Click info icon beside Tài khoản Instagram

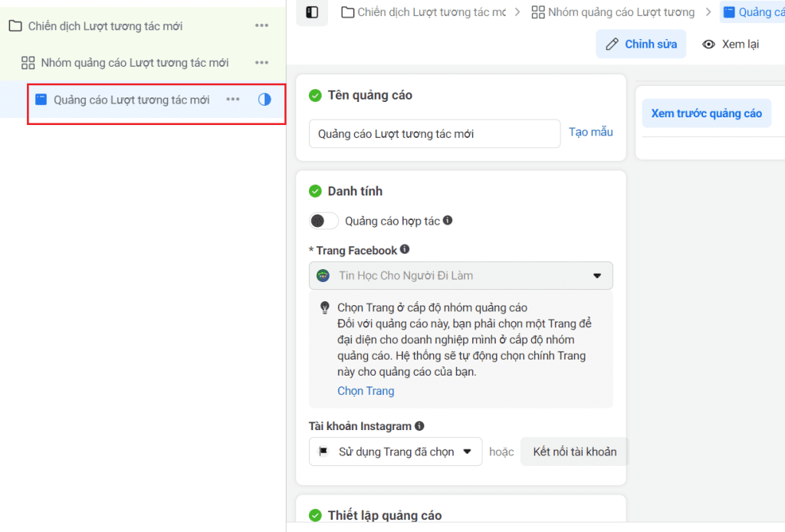pos(419,426)
